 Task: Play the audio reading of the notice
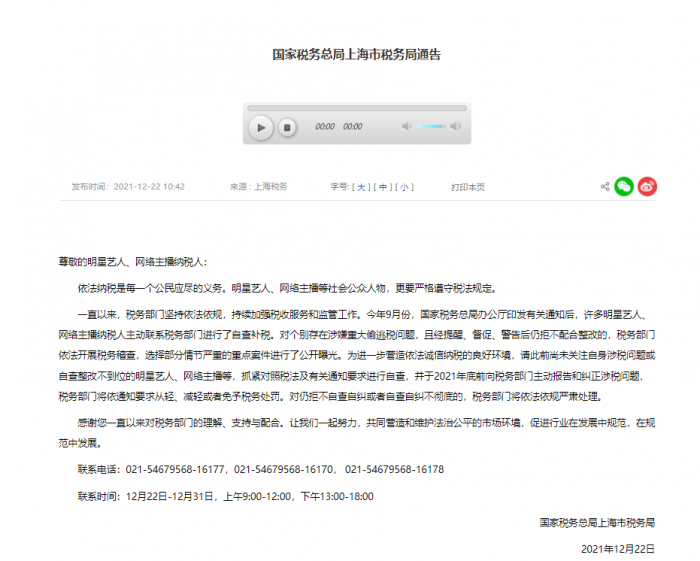pos(261,128)
